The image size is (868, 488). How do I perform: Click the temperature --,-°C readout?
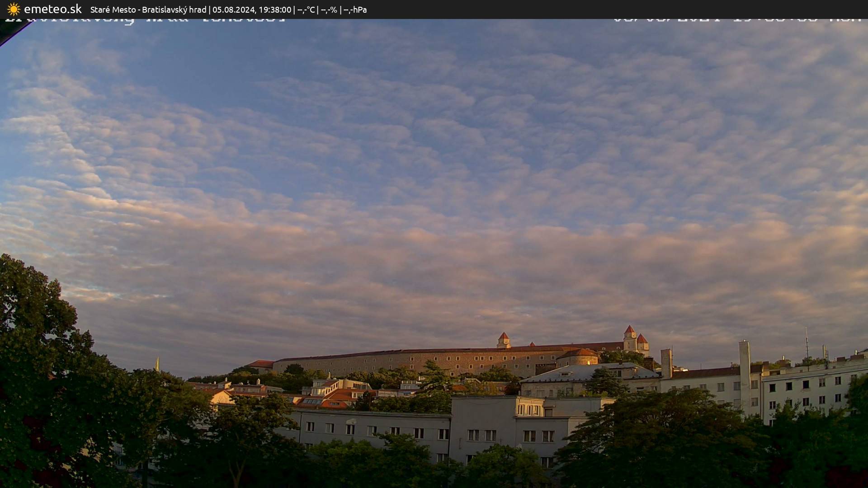[x=306, y=9]
